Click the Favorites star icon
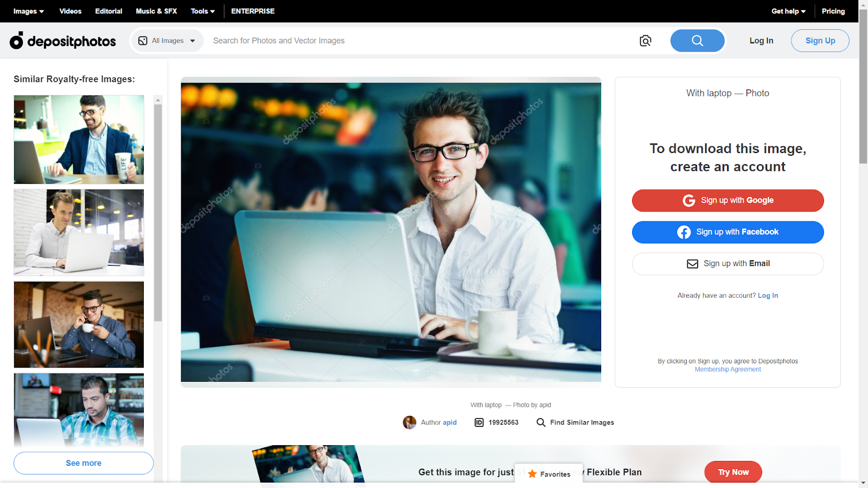Viewport: 868px width, 488px height. click(x=532, y=474)
